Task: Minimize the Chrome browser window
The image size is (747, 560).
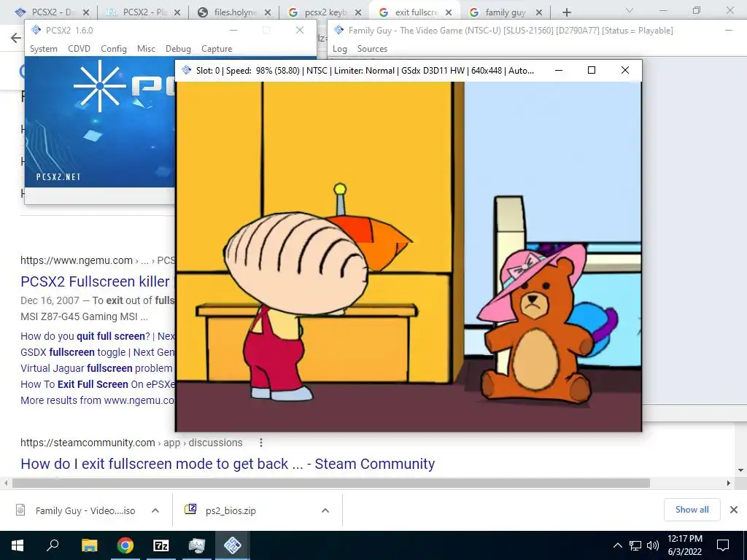Action: [662, 10]
